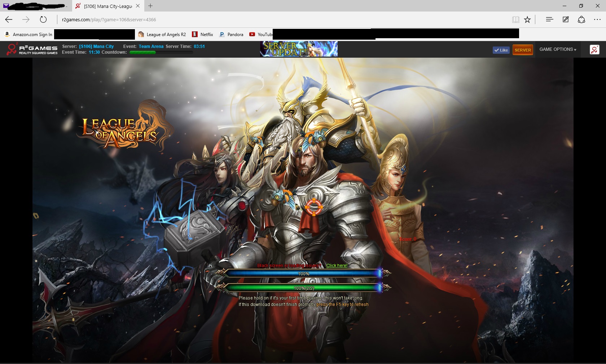Refresh the page with reload icon
Screen dimensions: 606x364
43,19
